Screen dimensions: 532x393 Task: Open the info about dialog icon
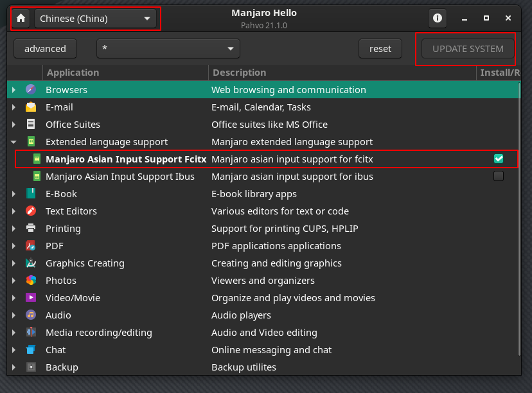click(x=438, y=18)
